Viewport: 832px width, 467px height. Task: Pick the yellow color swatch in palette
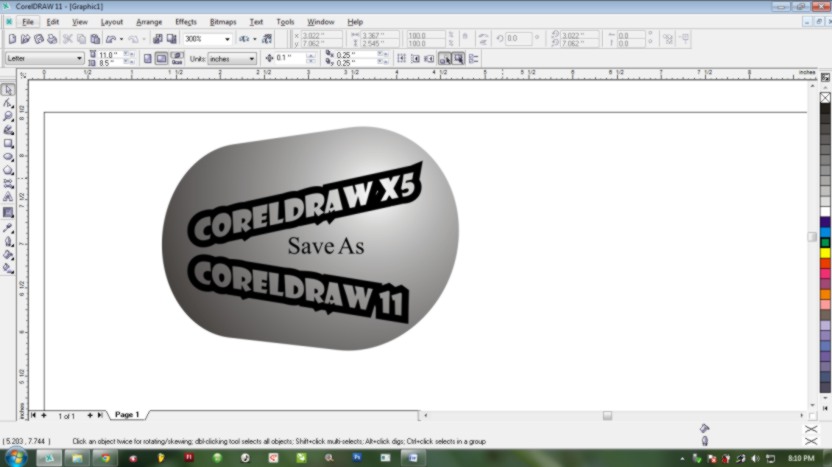click(825, 253)
